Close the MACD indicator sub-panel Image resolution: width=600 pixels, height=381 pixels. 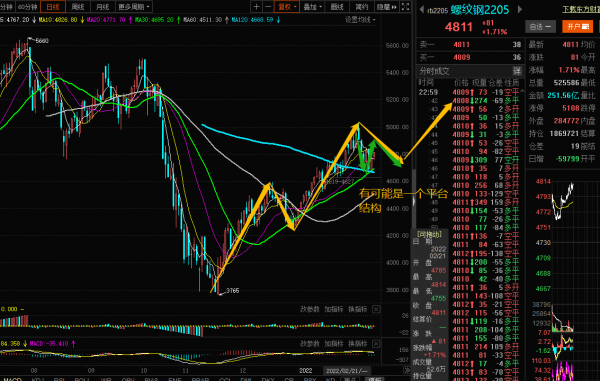376,344
